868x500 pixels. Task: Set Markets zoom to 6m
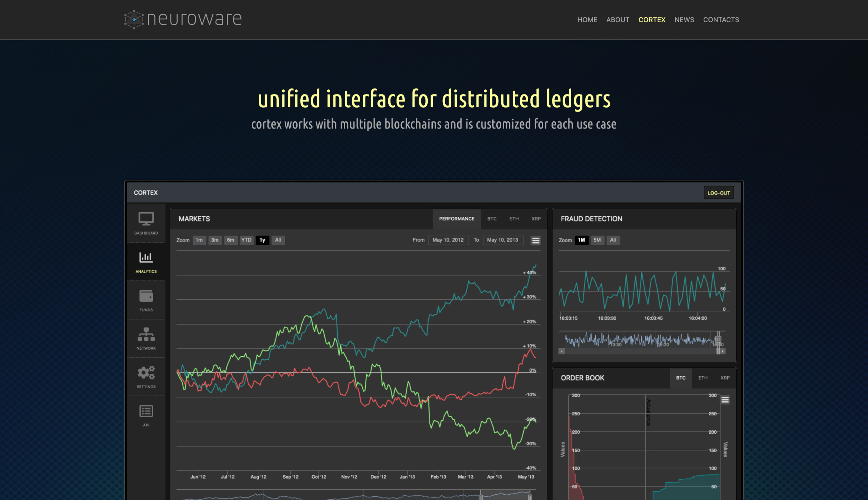click(230, 240)
